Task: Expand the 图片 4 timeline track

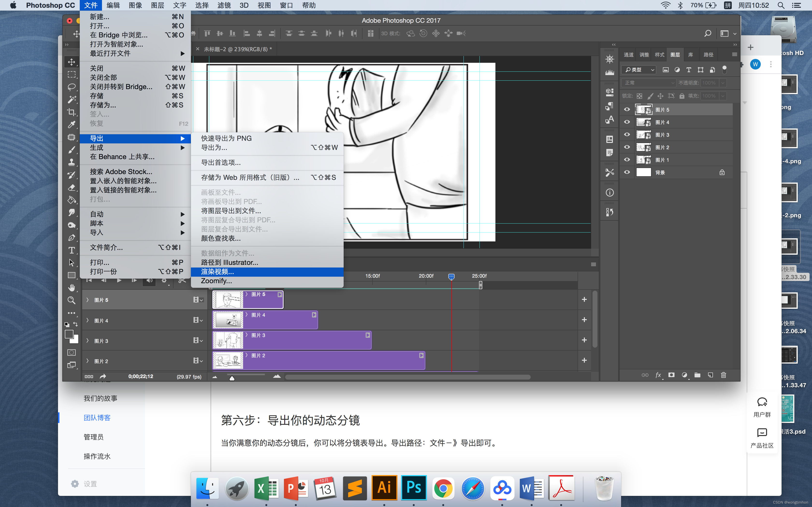Action: (87, 321)
